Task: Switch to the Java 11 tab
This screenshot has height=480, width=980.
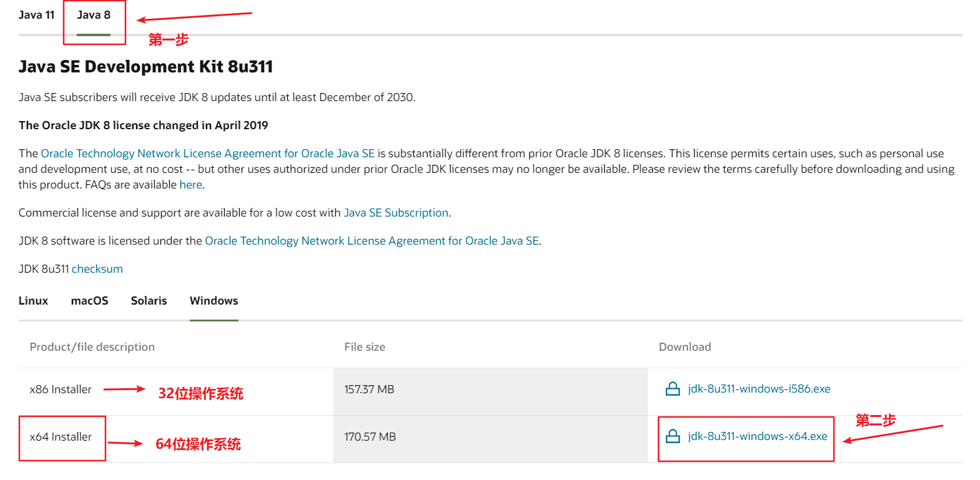Action: tap(36, 15)
